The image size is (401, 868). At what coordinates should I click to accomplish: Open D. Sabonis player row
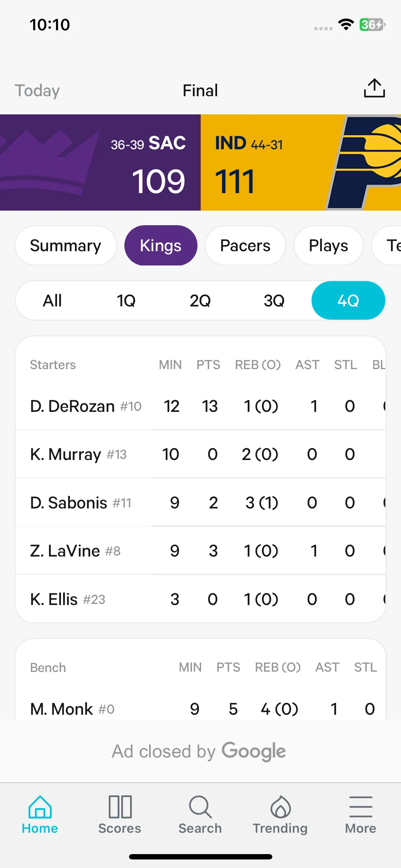click(x=200, y=502)
